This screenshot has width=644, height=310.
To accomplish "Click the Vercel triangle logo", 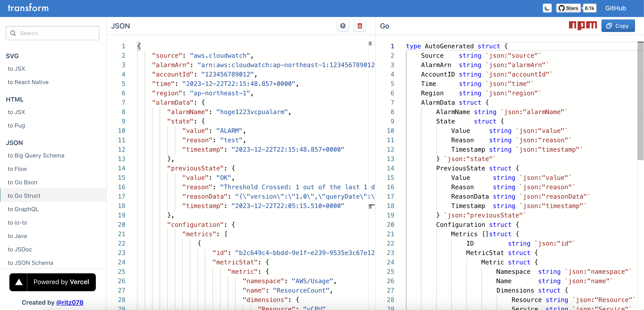I will [x=19, y=282].
